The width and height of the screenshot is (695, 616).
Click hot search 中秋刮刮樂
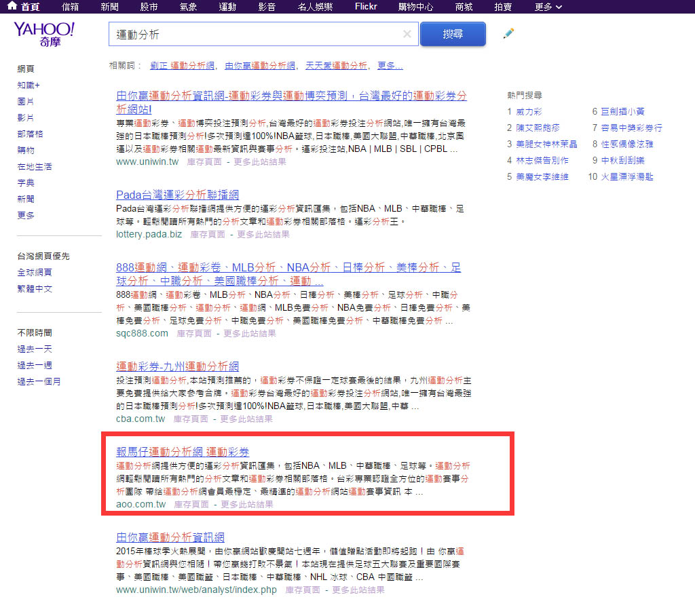623,160
